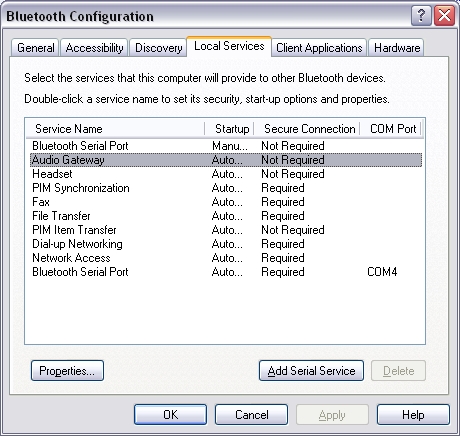The image size is (460, 436).
Task: Open the Accessibility tab
Action: tap(94, 48)
